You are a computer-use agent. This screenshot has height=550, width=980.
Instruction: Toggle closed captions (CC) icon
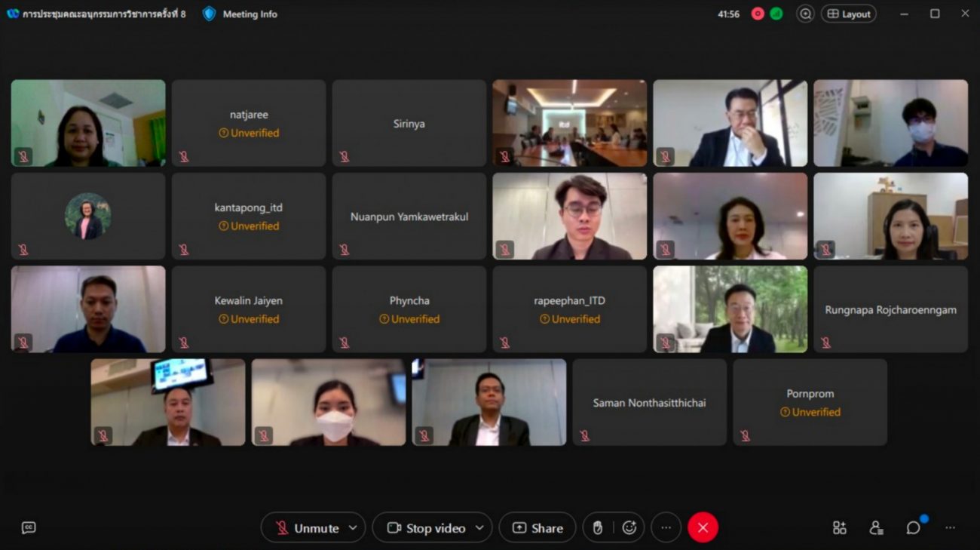point(29,528)
